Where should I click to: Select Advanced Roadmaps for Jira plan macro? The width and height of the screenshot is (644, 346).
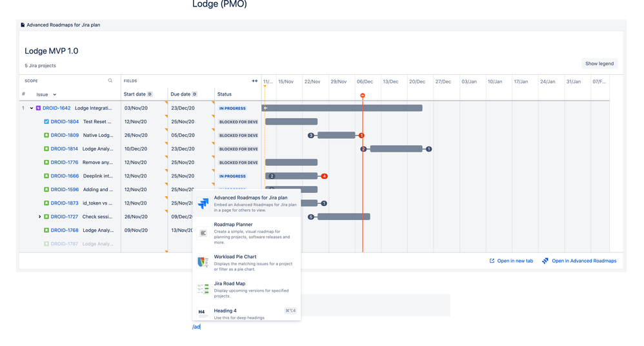click(247, 203)
